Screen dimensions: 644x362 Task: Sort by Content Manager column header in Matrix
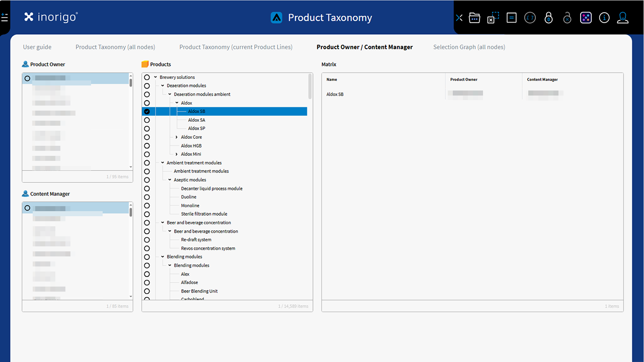[x=542, y=79]
